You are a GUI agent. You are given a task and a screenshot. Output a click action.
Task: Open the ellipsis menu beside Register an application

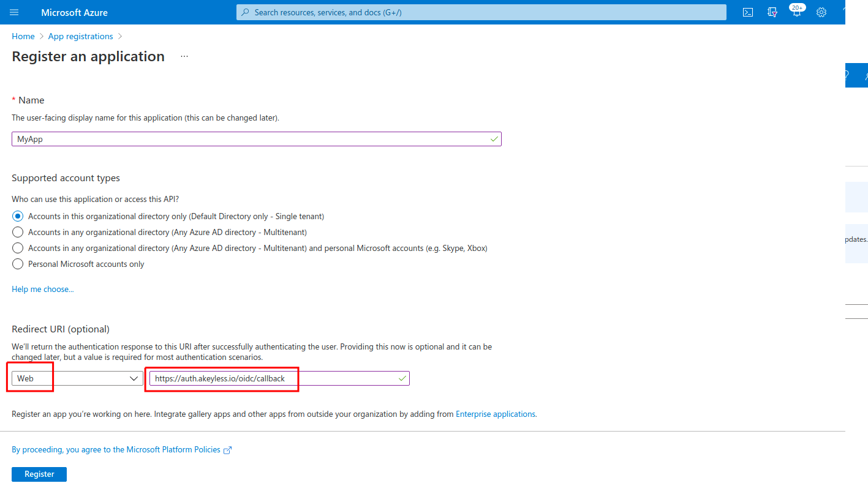click(184, 56)
